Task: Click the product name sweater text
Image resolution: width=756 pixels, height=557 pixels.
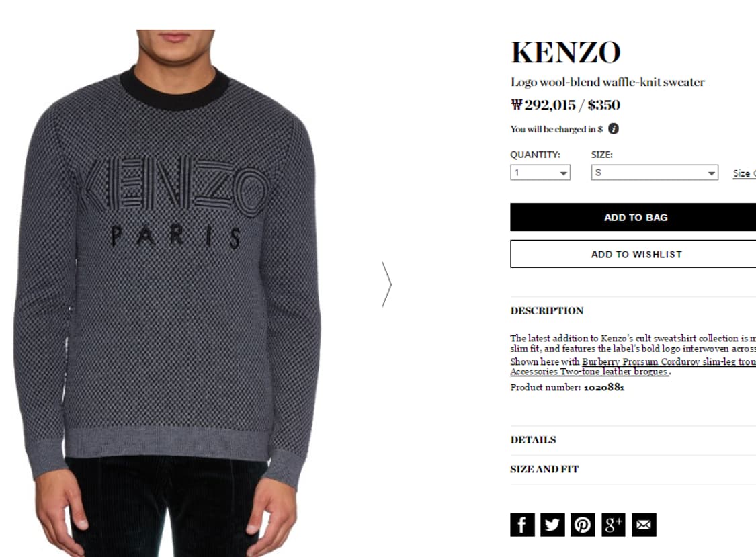Action: click(x=607, y=83)
